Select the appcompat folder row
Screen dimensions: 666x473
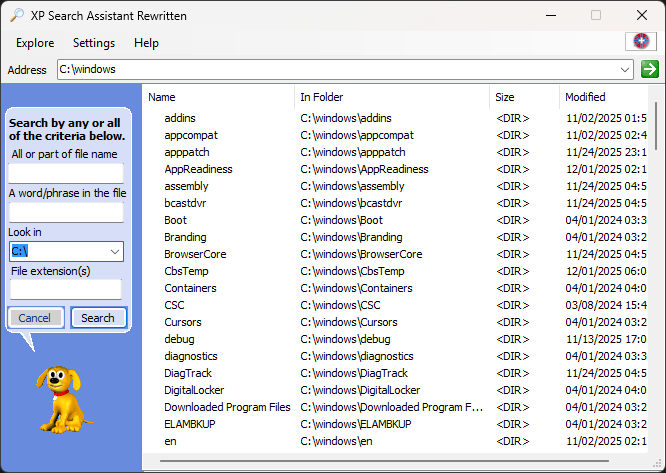[395, 135]
